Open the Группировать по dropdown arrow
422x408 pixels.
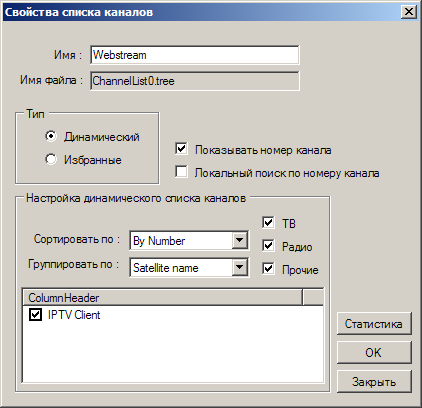[x=239, y=267]
